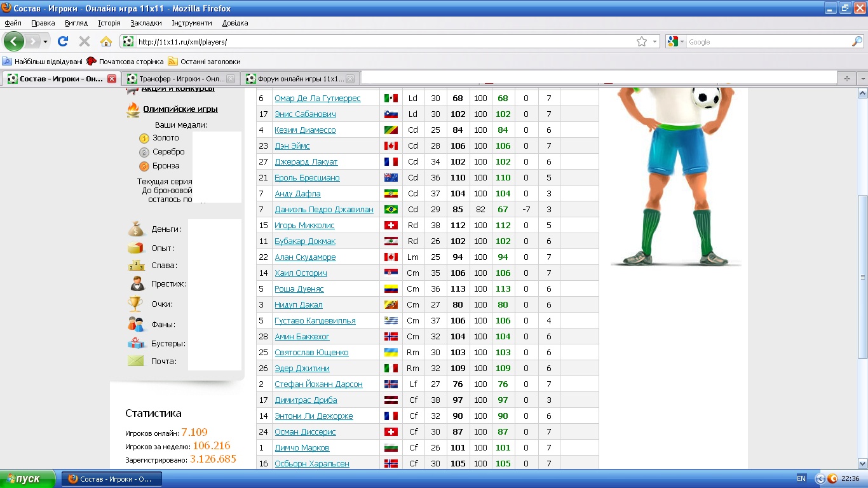Click the home page icon
The height and width of the screenshot is (488, 868).
pos(106,42)
